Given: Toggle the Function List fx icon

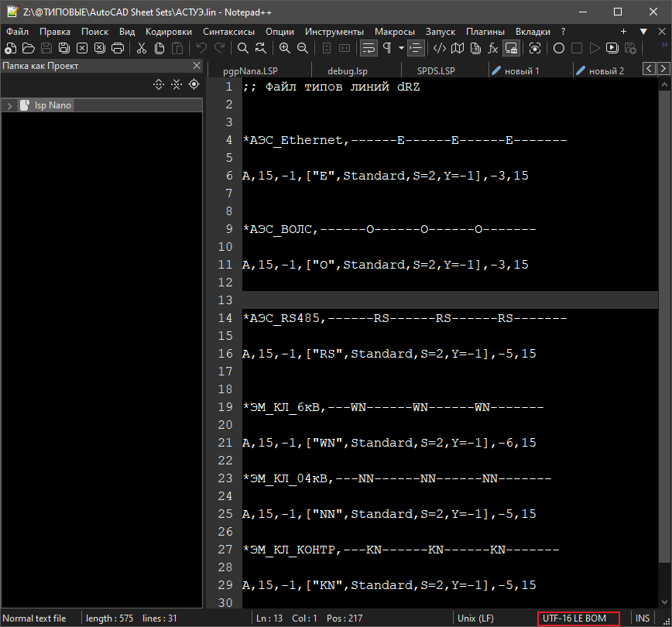Looking at the screenshot, I should pos(493,48).
